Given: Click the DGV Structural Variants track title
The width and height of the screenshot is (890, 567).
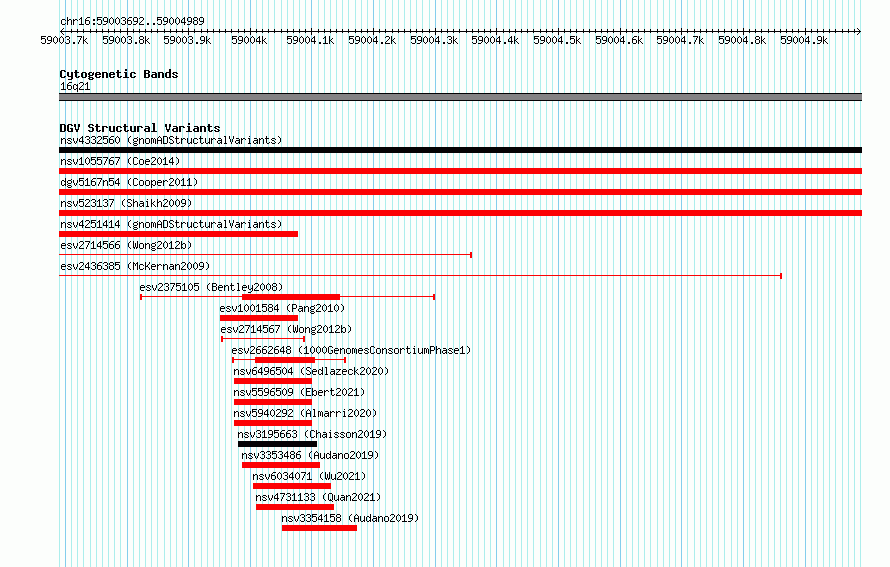Looking at the screenshot, I should 140,128.
